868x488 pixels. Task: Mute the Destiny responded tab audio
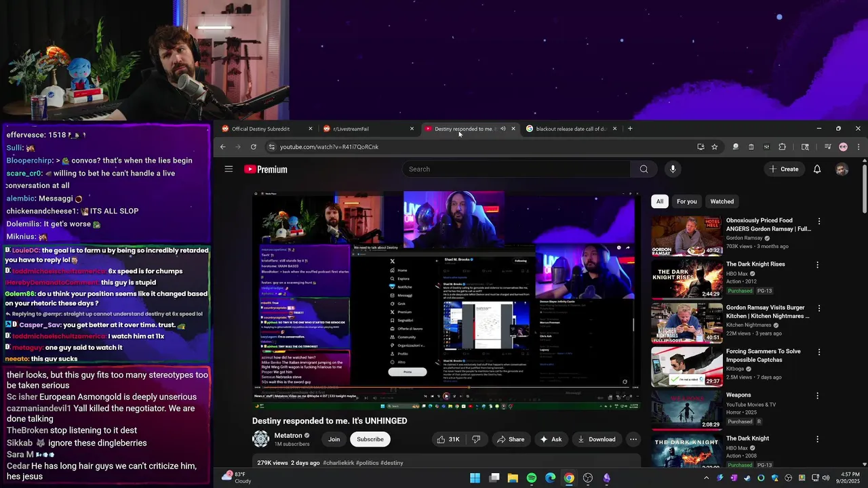pos(502,129)
